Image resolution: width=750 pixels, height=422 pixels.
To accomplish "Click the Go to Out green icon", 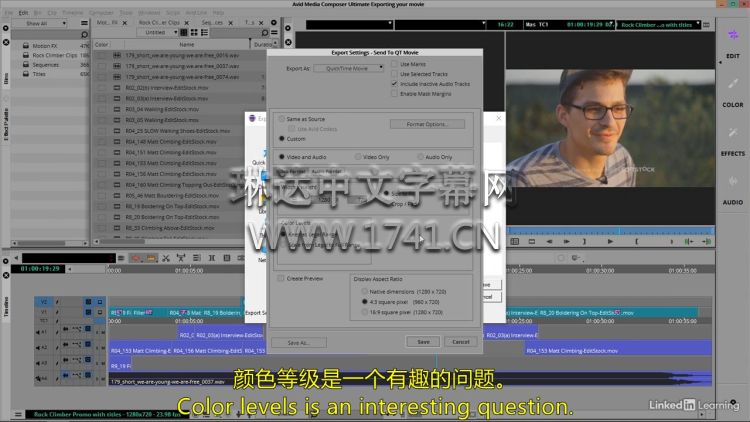I will (706, 242).
